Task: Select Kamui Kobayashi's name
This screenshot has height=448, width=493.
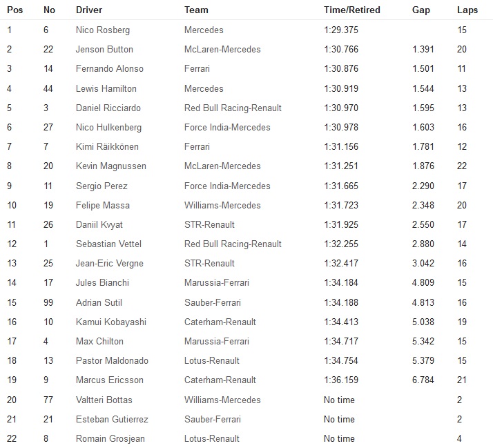Action: [110, 322]
